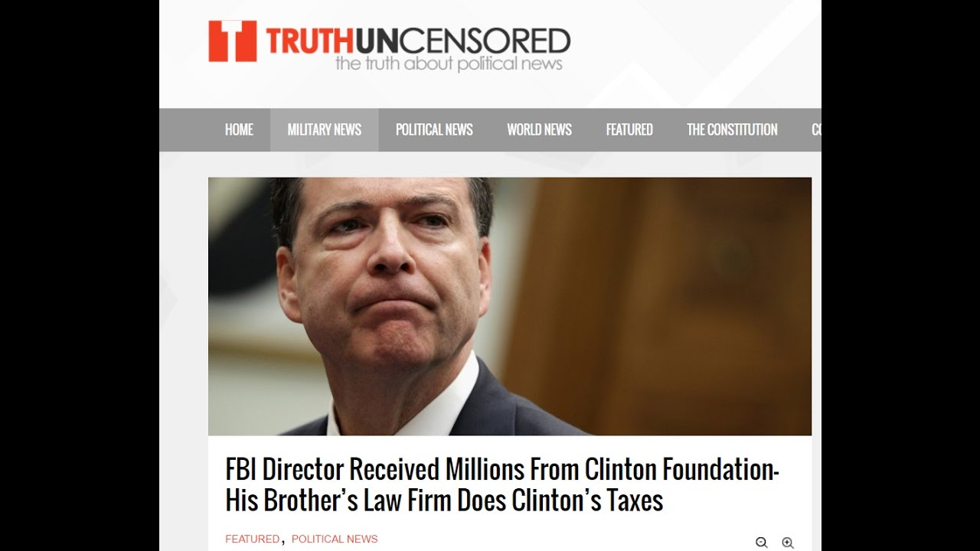Image resolution: width=980 pixels, height=551 pixels.
Task: Click the 'UNCENSORED' portion of the site logo
Action: pos(465,41)
